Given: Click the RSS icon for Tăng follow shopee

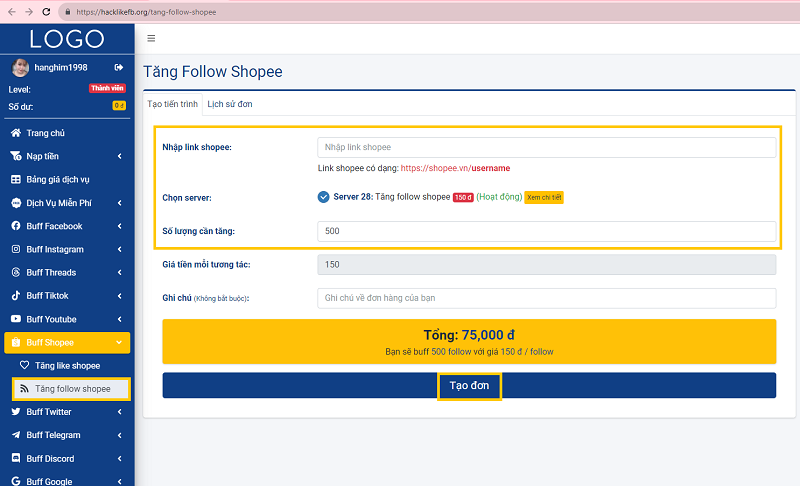Looking at the screenshot, I should [24, 389].
